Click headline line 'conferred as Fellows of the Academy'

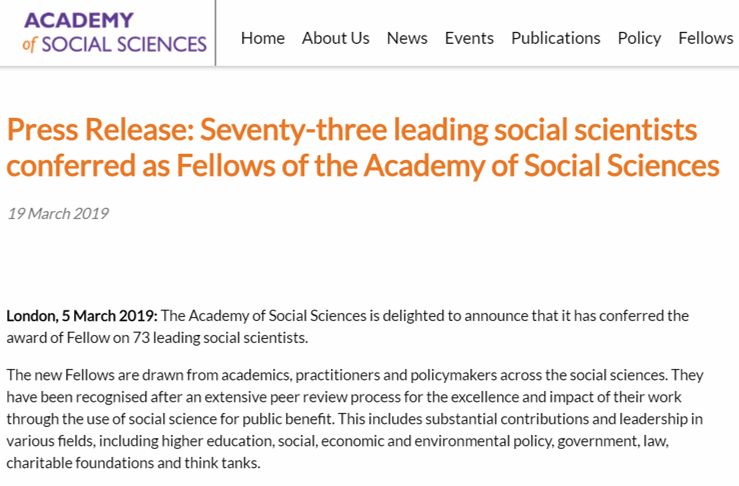363,166
